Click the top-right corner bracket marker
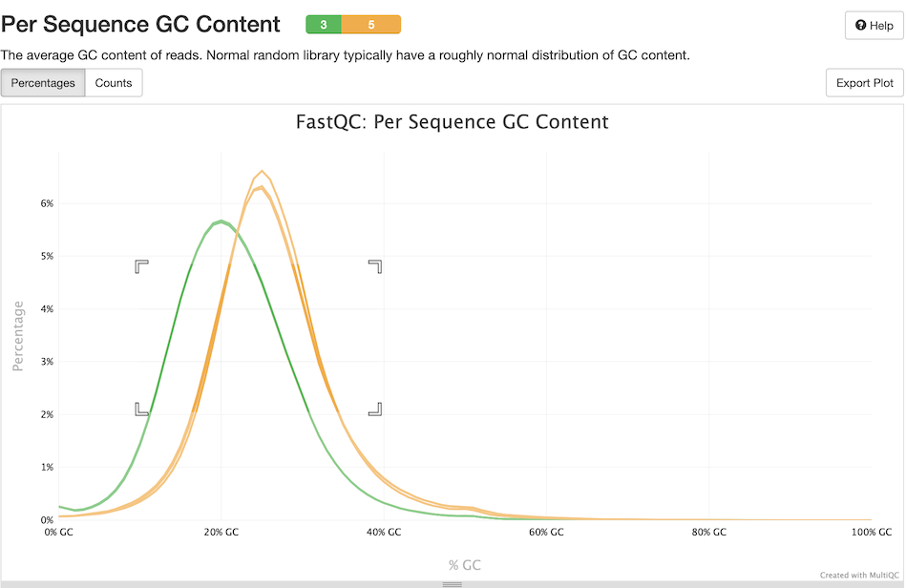906x588 pixels. [375, 266]
